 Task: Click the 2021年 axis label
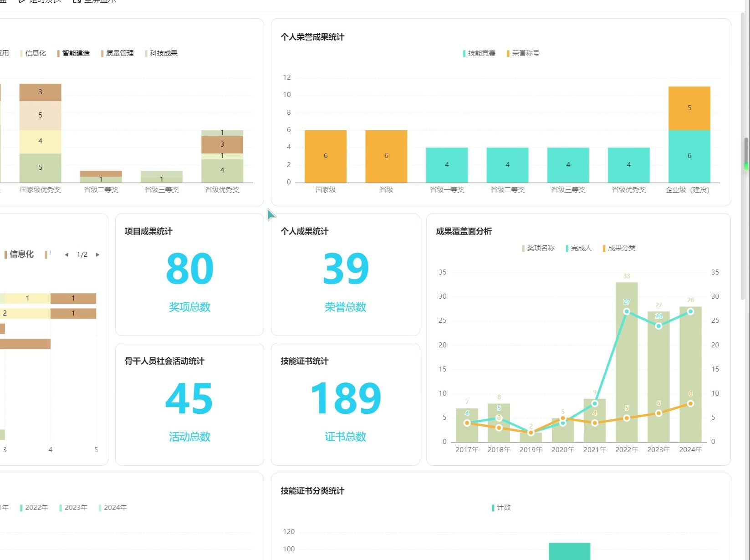594,450
